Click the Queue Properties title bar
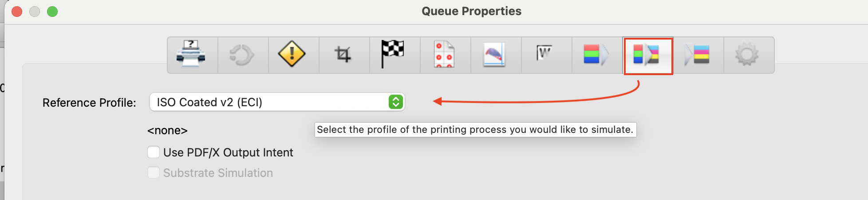This screenshot has width=868, height=200. (471, 11)
